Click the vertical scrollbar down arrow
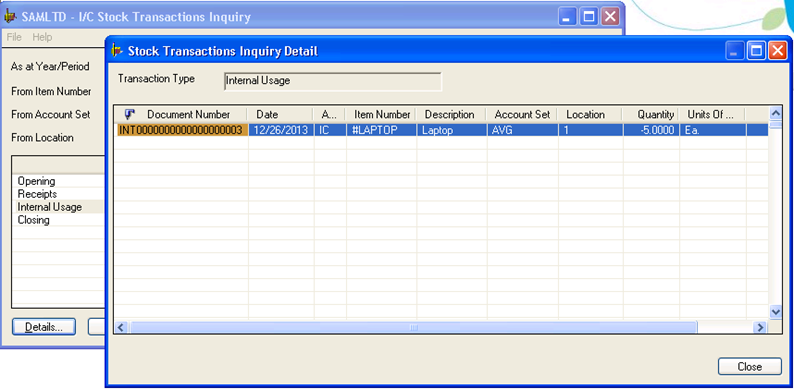Image resolution: width=797 pixels, height=389 pixels. coord(776,311)
